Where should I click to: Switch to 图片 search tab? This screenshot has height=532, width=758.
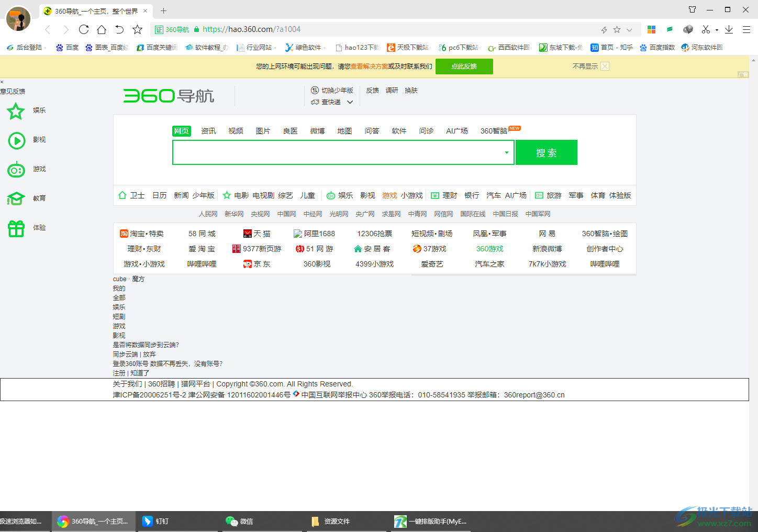click(263, 131)
